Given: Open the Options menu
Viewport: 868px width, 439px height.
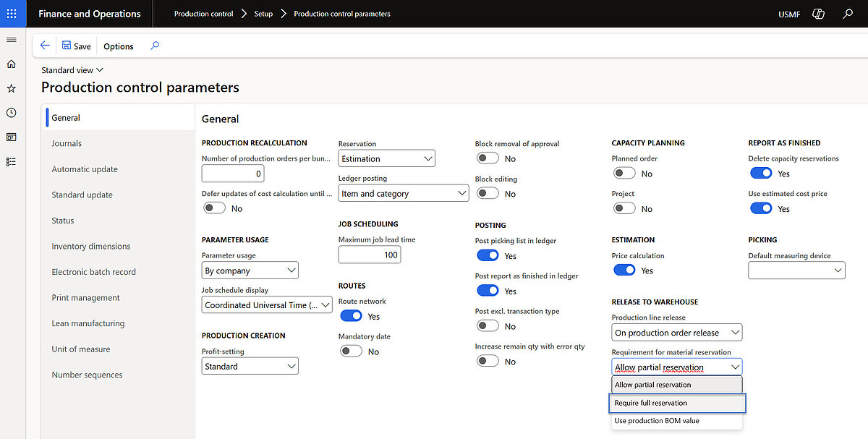Looking at the screenshot, I should pos(118,45).
